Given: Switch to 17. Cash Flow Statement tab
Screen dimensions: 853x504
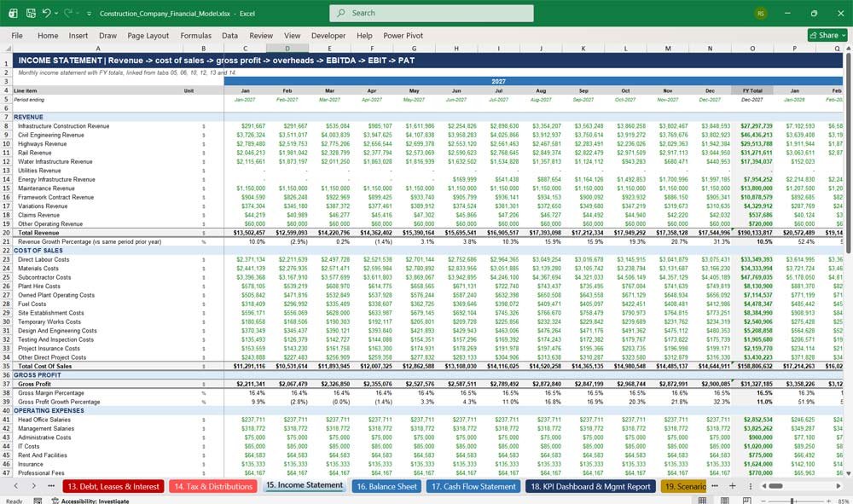Looking at the screenshot, I should click(473, 487).
